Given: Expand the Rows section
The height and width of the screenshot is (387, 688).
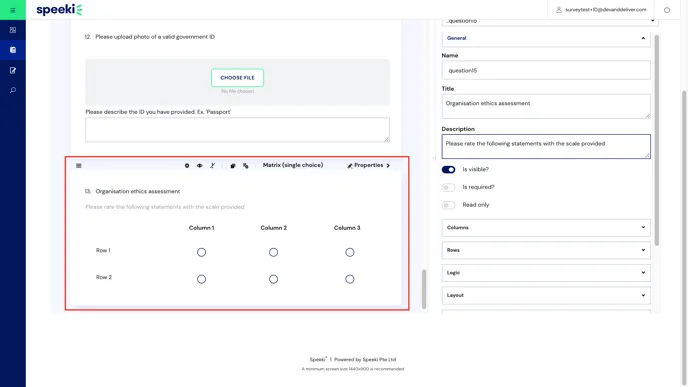Looking at the screenshot, I should (x=546, y=250).
